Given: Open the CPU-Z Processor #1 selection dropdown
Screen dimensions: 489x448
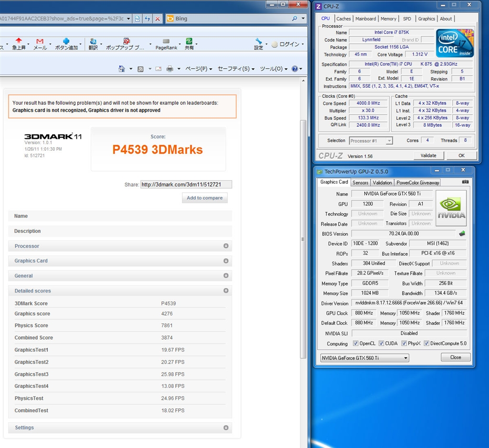Looking at the screenshot, I should coord(389,141).
